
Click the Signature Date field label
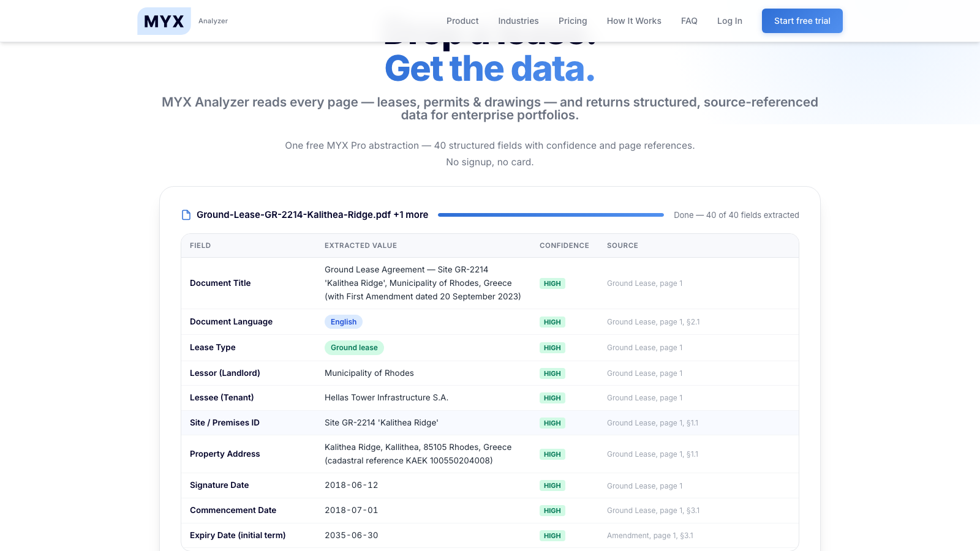click(219, 485)
